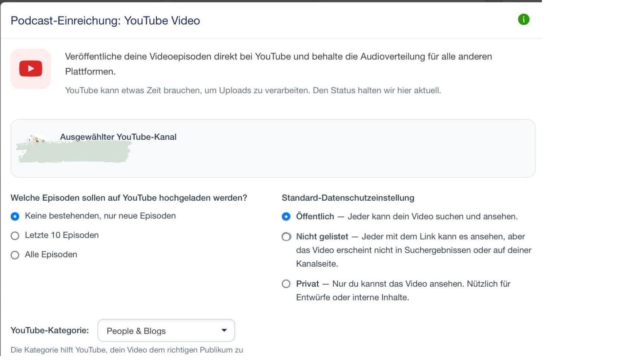Click the 'YouTube-Kategorie:' label
This screenshot has height=364, width=620.
tap(50, 330)
